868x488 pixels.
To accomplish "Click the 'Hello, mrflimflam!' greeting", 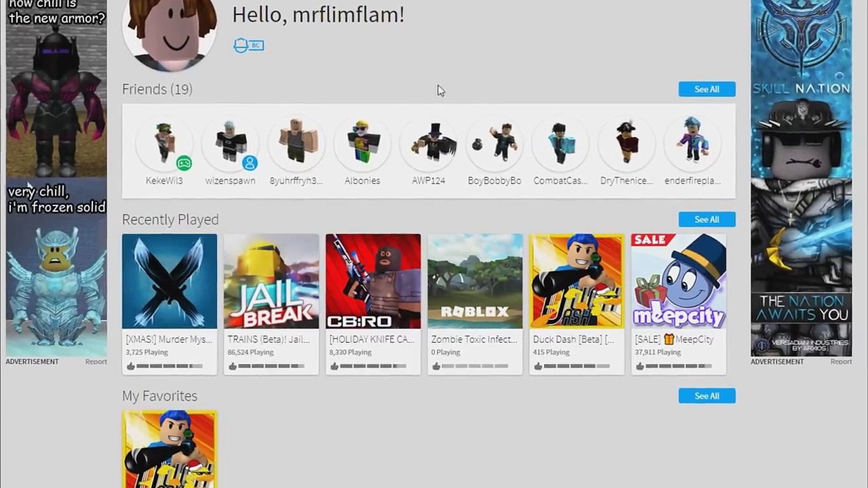I will (x=318, y=14).
